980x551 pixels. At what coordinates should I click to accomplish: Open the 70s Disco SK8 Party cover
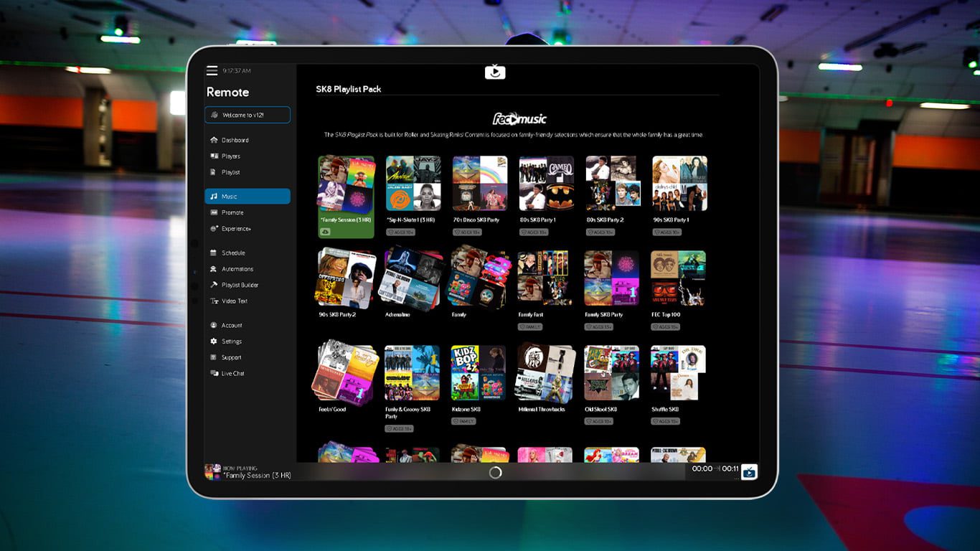[480, 184]
